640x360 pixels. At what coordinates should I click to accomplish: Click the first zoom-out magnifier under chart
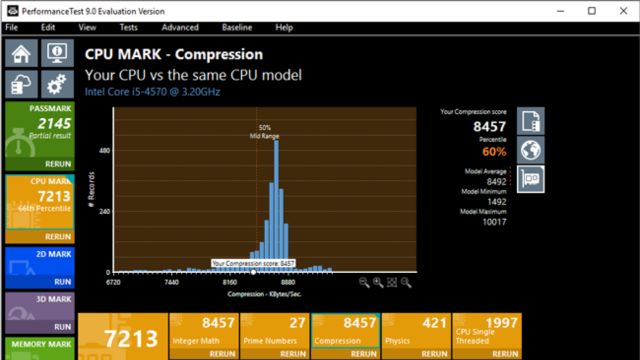pyautogui.click(x=364, y=282)
